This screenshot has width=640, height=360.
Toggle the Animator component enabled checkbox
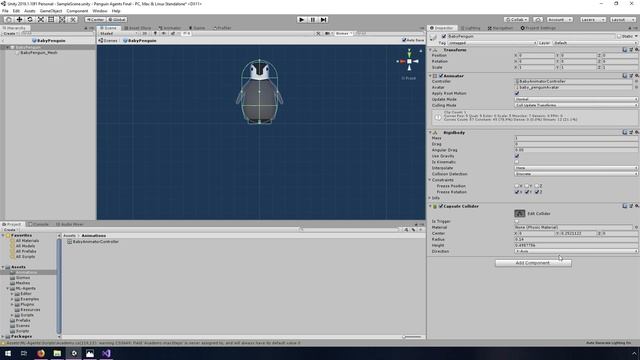click(x=441, y=76)
